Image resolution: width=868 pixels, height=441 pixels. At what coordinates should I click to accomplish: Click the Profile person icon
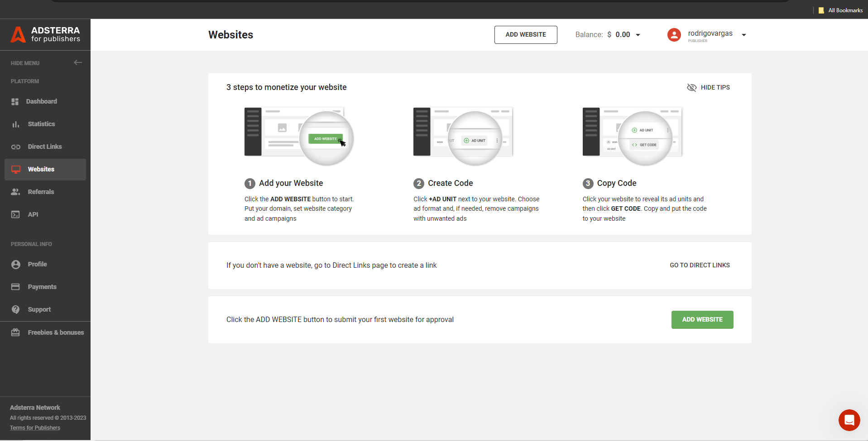click(x=16, y=265)
